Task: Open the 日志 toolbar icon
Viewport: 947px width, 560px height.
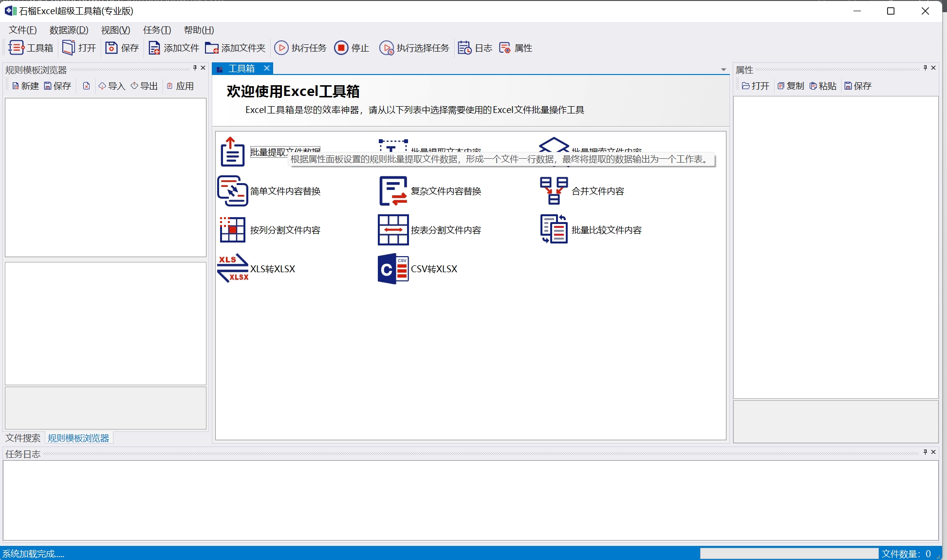Action: point(475,48)
